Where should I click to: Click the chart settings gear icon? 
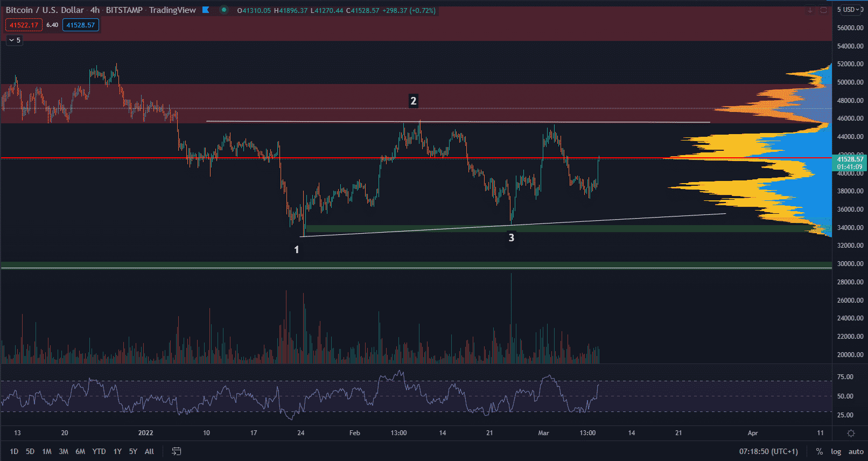point(851,433)
